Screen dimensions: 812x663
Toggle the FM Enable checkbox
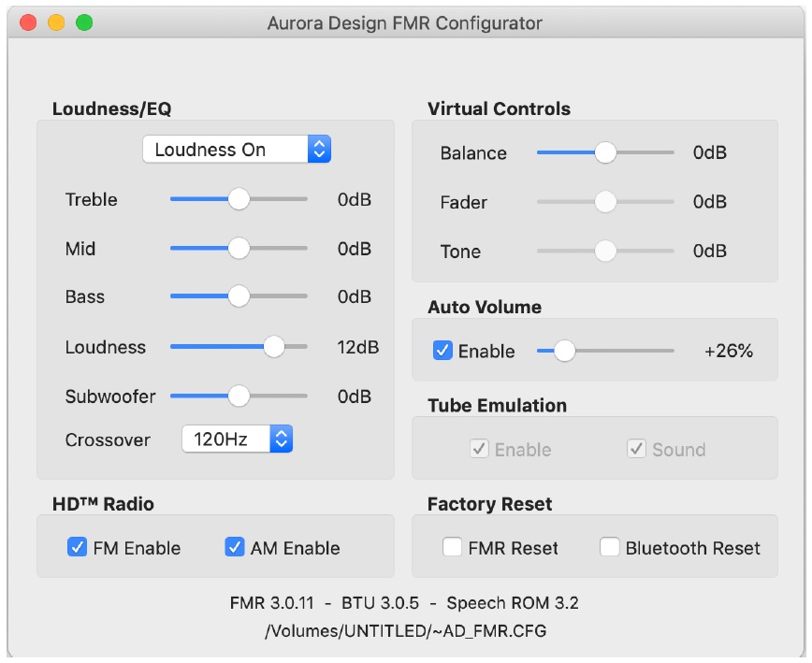(78, 548)
